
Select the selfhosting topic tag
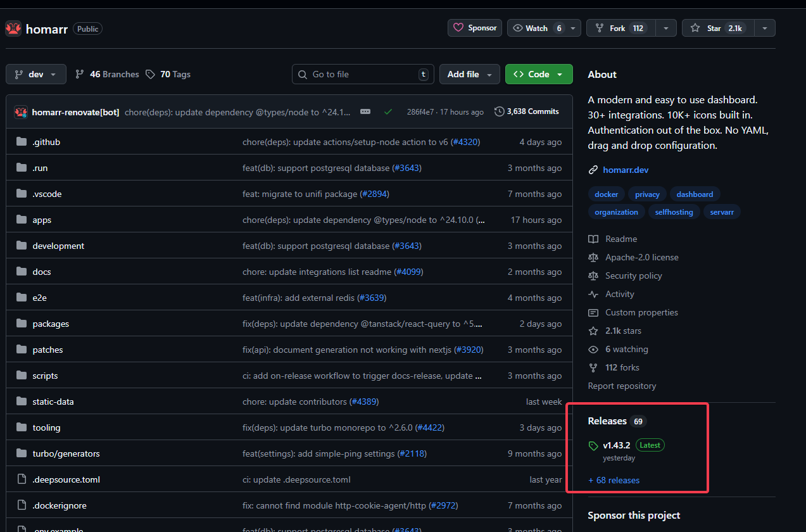click(674, 212)
